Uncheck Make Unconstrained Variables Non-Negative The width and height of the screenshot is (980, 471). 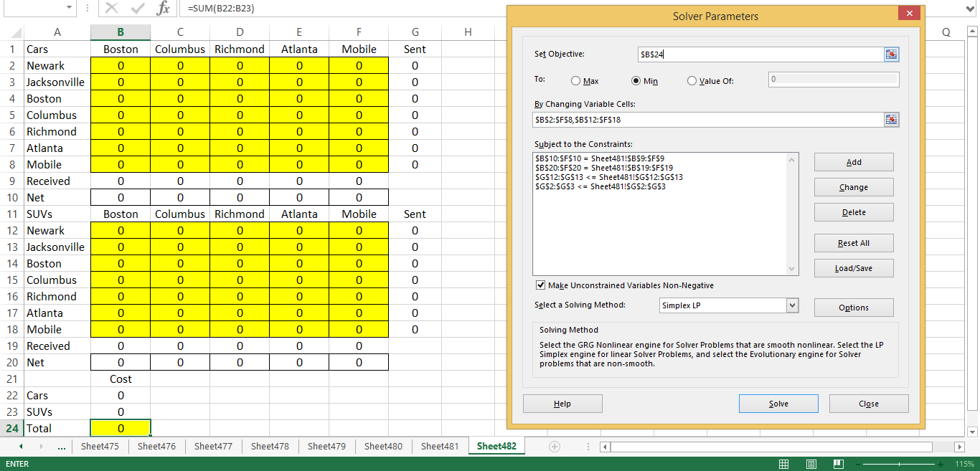click(x=540, y=285)
